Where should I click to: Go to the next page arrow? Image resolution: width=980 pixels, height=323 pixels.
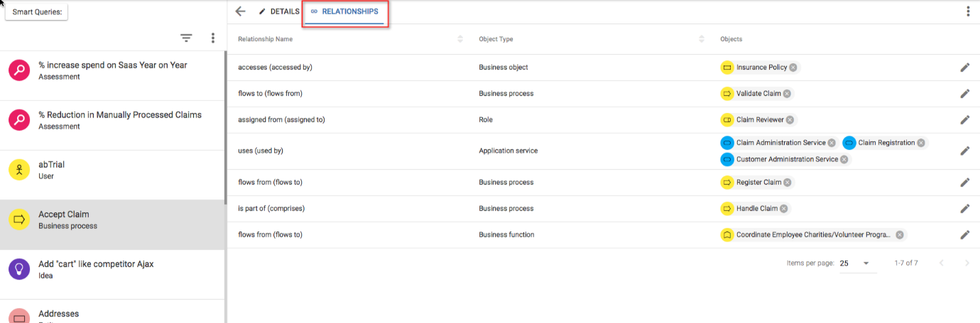click(x=967, y=263)
